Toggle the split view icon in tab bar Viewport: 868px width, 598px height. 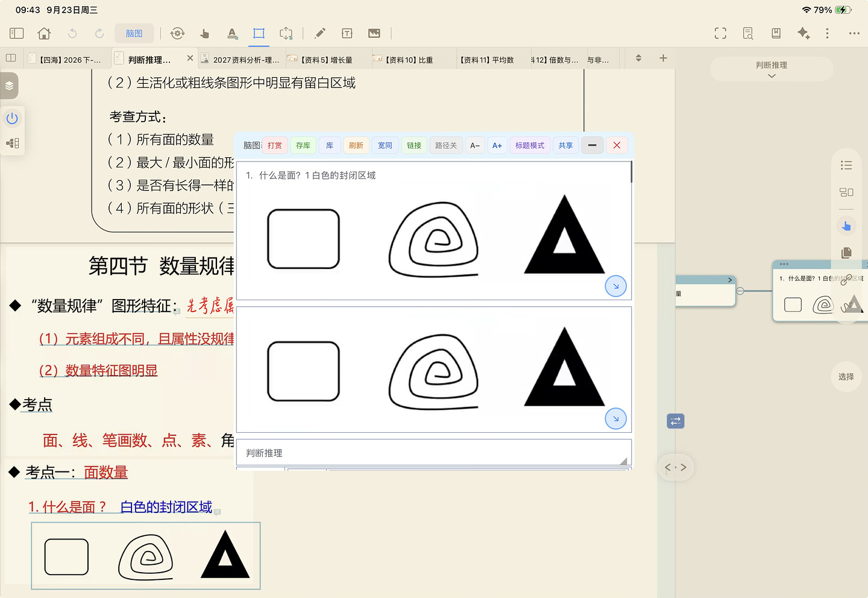[x=11, y=58]
